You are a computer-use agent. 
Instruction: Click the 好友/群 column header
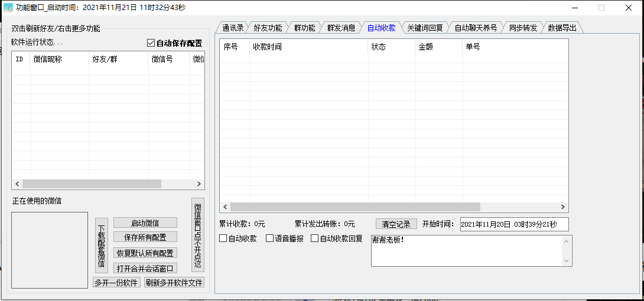point(119,60)
